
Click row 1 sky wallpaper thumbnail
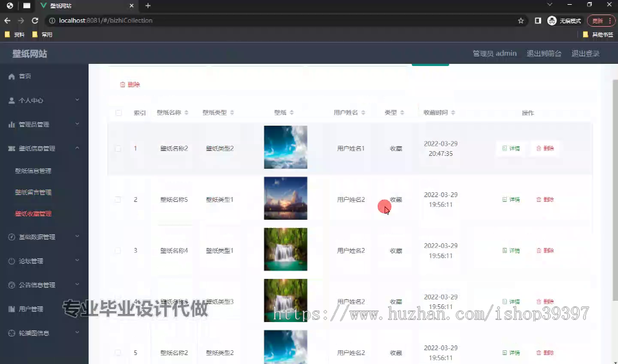[x=286, y=147]
